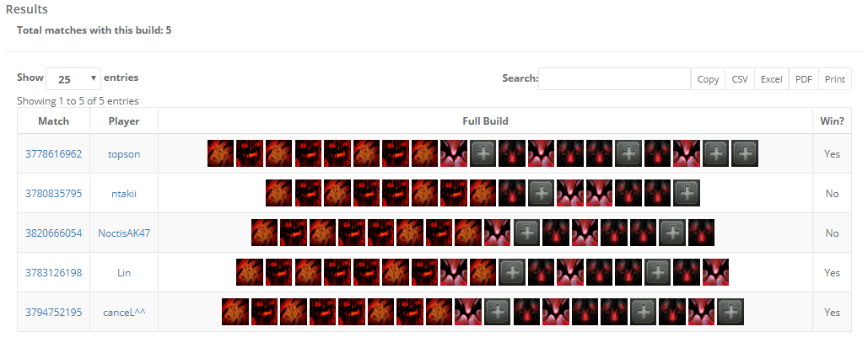Click last Requiem of Souls icon in Lin's row
The image size is (868, 348).
716,272
